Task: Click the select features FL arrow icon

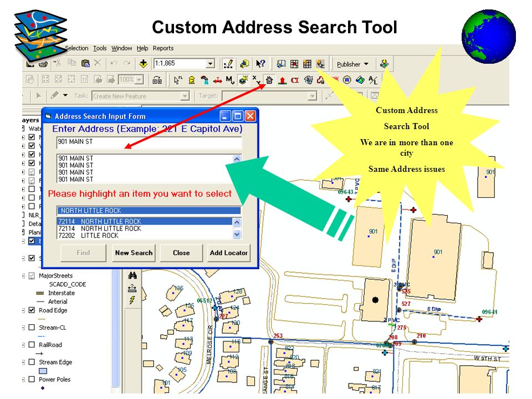Action: pyautogui.click(x=178, y=80)
